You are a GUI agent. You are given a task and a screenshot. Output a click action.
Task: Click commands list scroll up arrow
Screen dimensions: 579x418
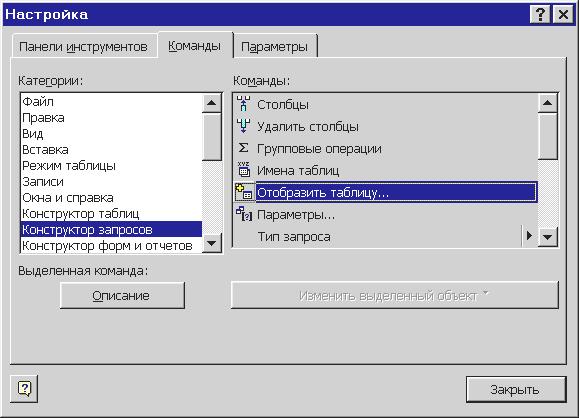(x=548, y=103)
